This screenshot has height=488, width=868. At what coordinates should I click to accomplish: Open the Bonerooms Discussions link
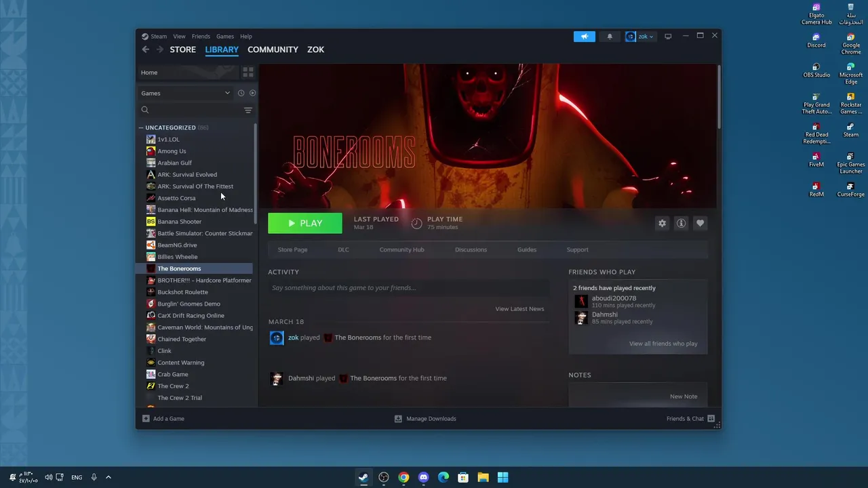point(471,249)
